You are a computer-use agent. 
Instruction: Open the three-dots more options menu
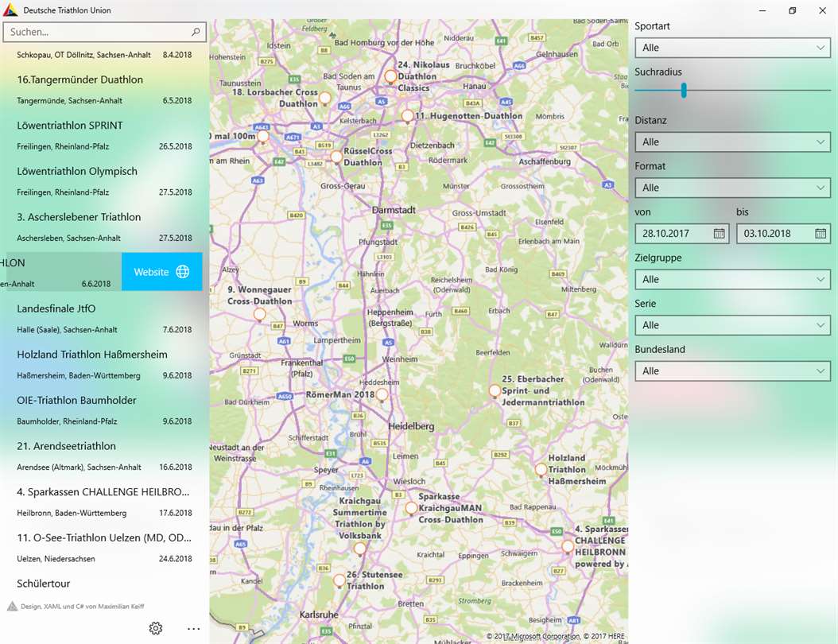[193, 629]
